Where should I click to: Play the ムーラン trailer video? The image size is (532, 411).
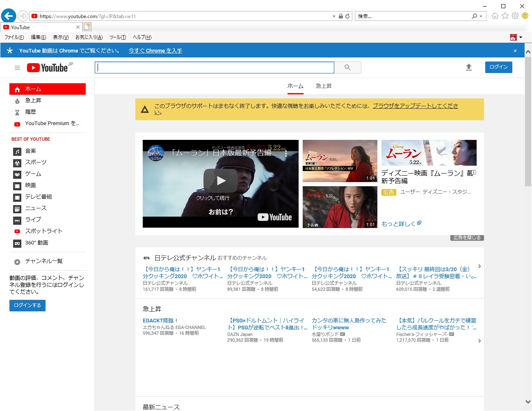point(221,180)
